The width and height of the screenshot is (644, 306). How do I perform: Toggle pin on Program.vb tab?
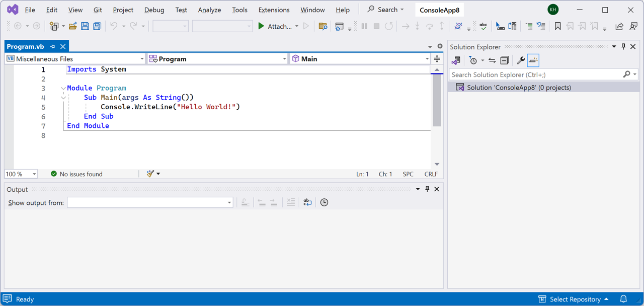click(x=52, y=46)
